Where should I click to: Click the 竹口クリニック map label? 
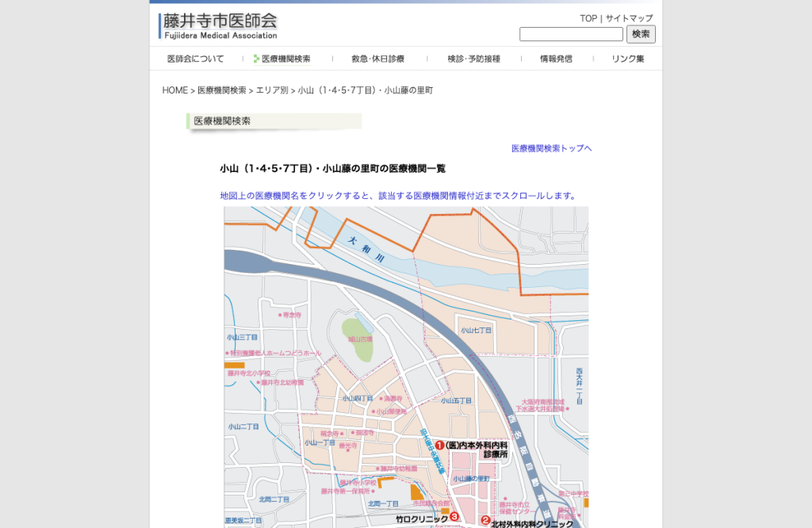[422, 518]
